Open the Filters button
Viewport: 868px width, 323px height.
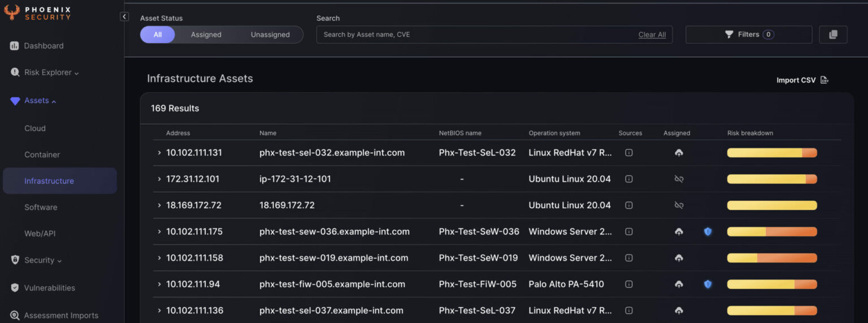point(748,35)
